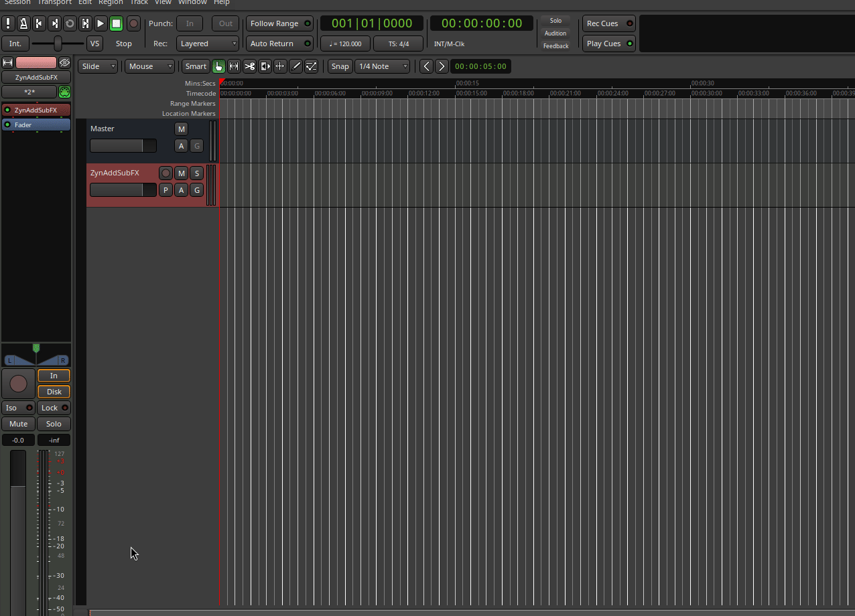The height and width of the screenshot is (616, 855).
Task: Toggle Auto Return option
Action: (x=279, y=44)
